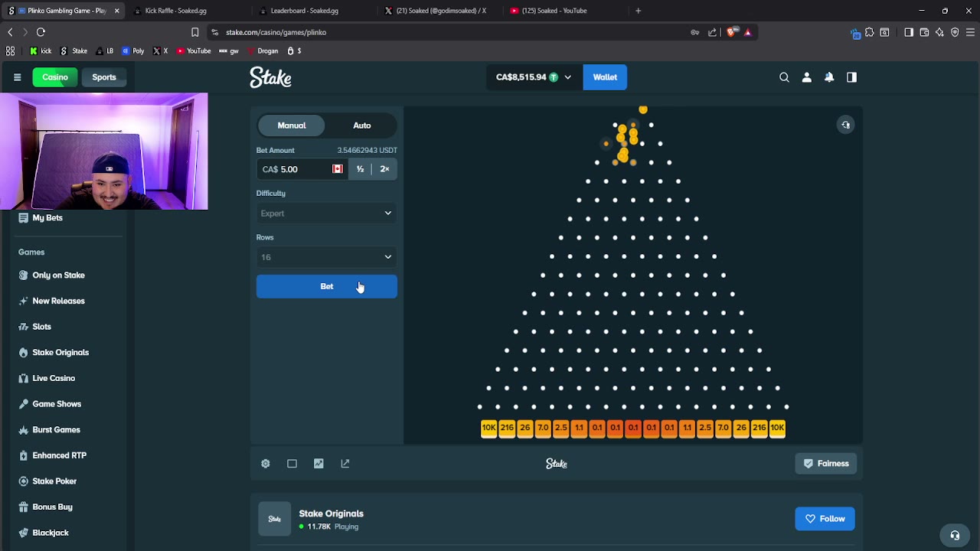Viewport: 980px width, 551px height.
Task: Toggle the Stake chat side panel icon
Action: point(851,77)
